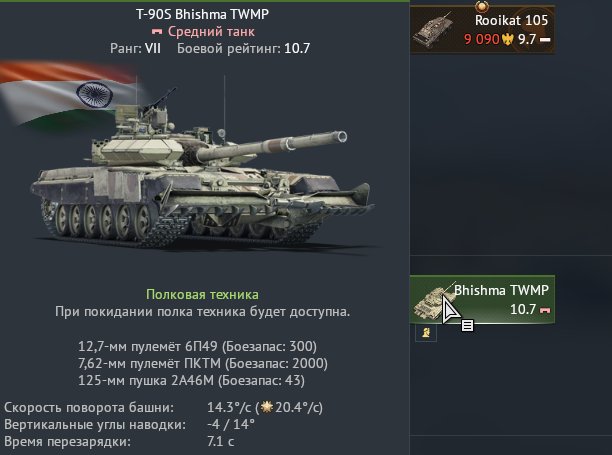Click the pink tank icon before Средний танк
The height and width of the screenshot is (455, 612).
pyautogui.click(x=157, y=31)
